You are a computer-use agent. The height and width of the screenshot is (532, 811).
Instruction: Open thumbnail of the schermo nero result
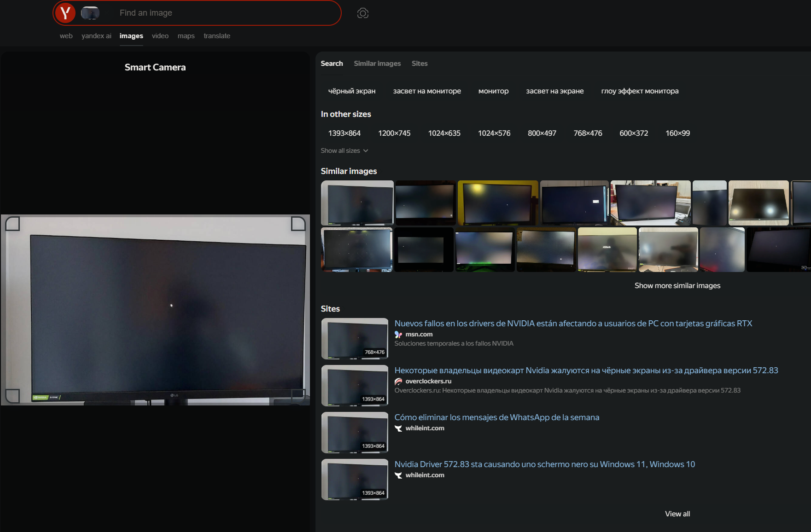(355, 480)
